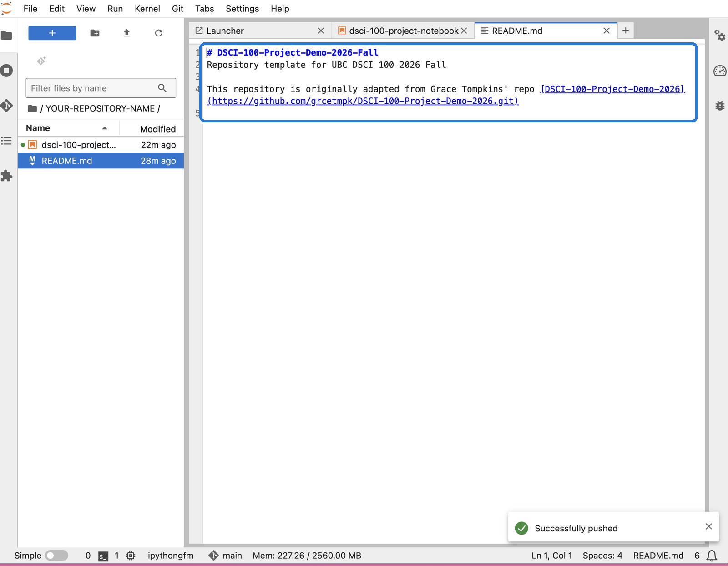Add a new tab with plus button
The height and width of the screenshot is (566, 728).
click(626, 31)
